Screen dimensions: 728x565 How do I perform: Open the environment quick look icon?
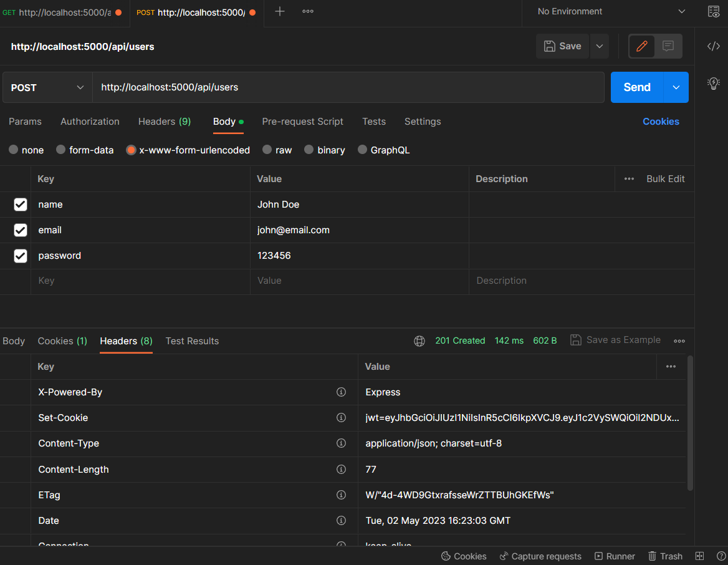714,12
